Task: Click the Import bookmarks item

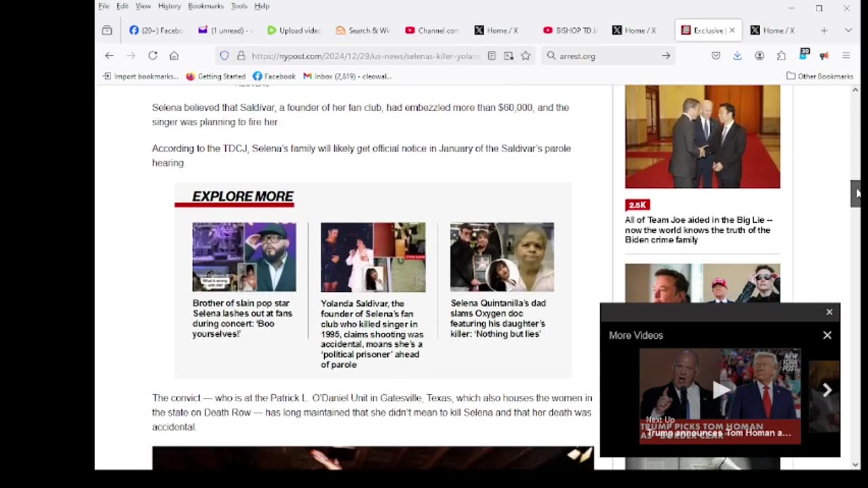Action: tap(140, 76)
